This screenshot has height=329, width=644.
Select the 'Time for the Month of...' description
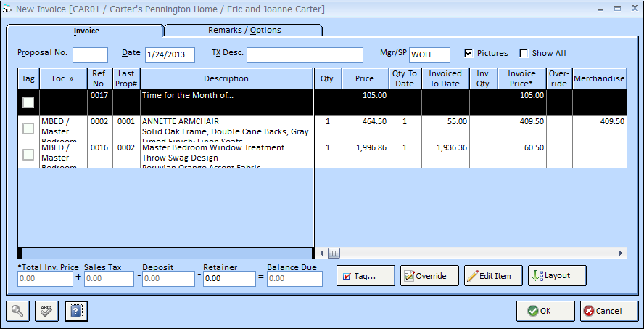coord(227,102)
